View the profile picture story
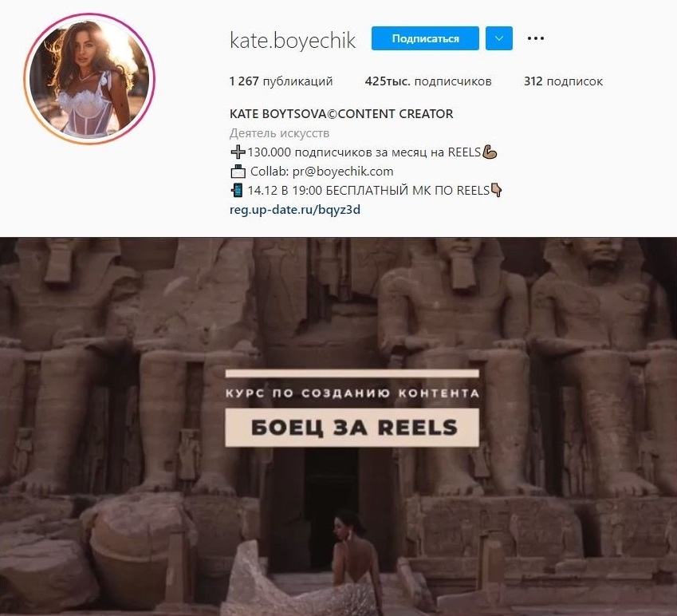The width and height of the screenshot is (677, 616). tap(89, 79)
